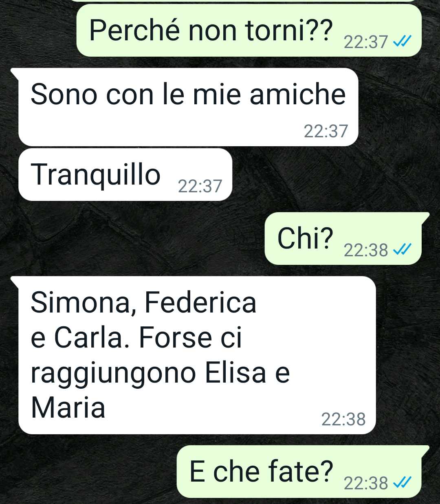Tap the 'E che fate?' message bubble
Viewport: 440px width, 504px height.
coord(303,471)
